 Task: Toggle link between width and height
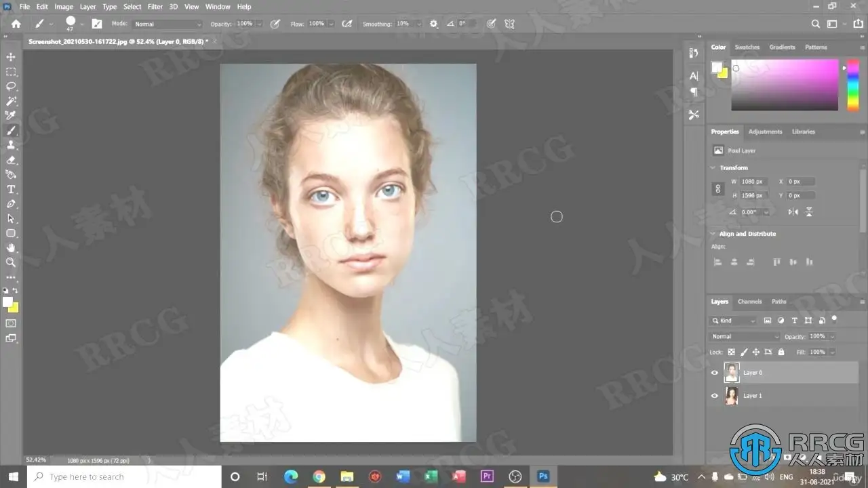(718, 189)
